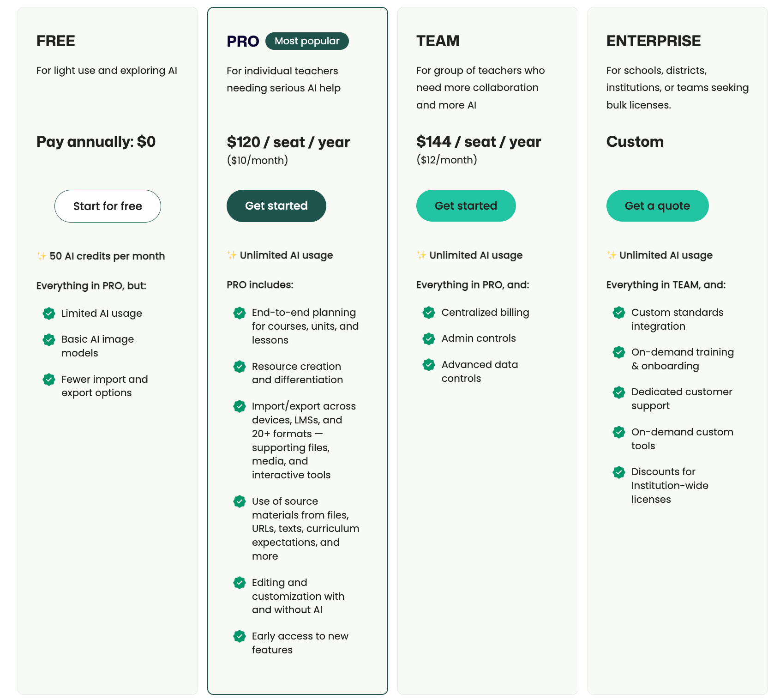The height and width of the screenshot is (700, 780).
Task: Click the checkmark beside Custom standards integration
Action: (618, 313)
